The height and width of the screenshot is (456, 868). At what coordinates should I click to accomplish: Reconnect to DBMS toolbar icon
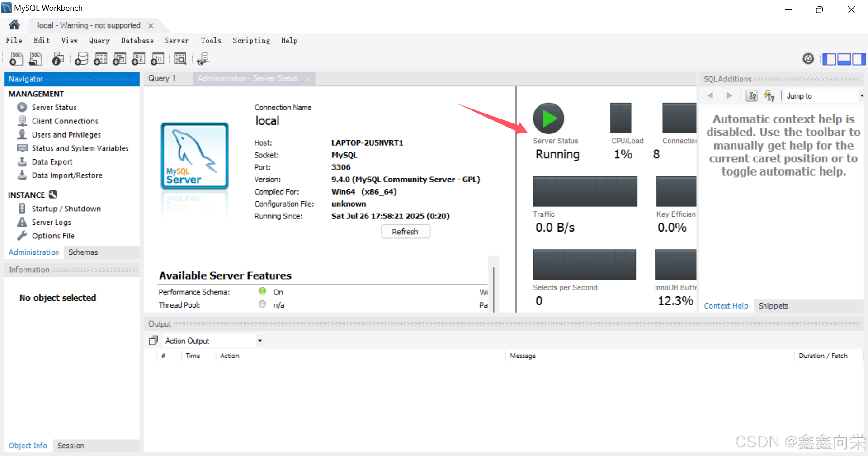pyautogui.click(x=203, y=58)
